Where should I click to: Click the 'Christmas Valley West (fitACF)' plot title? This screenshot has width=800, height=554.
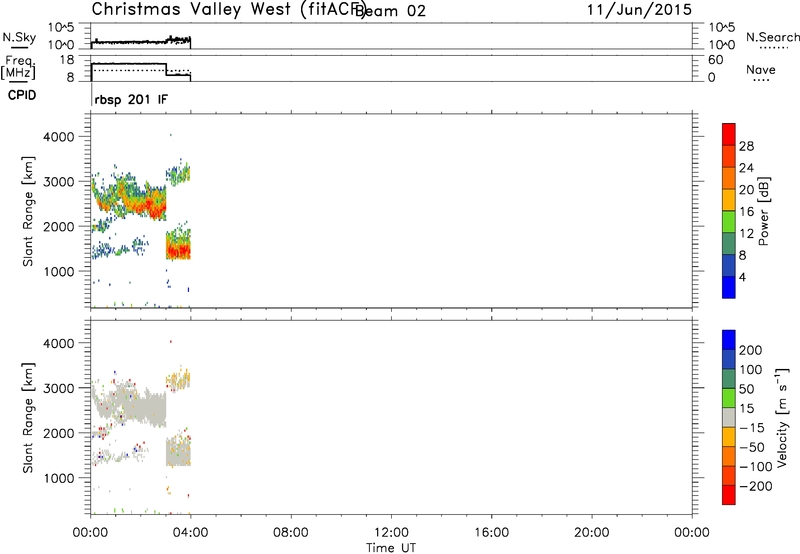[x=229, y=10]
